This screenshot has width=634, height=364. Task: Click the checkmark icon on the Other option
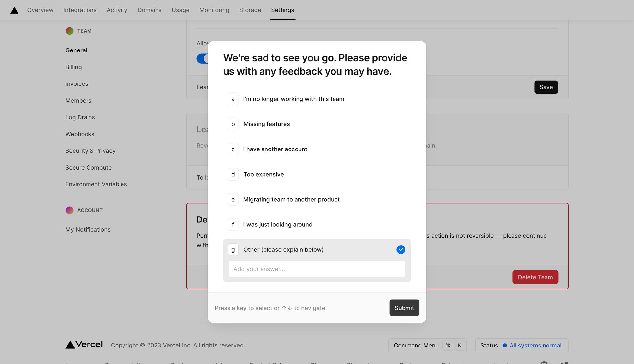coord(401,249)
